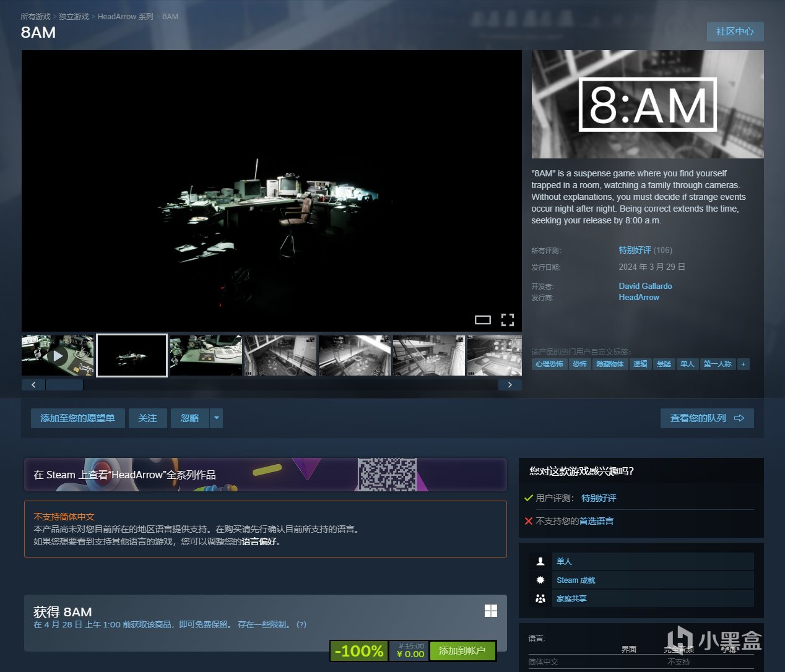Image resolution: width=785 pixels, height=672 pixels.
Task: Click 特别好评 in the interest panel
Action: pos(599,498)
